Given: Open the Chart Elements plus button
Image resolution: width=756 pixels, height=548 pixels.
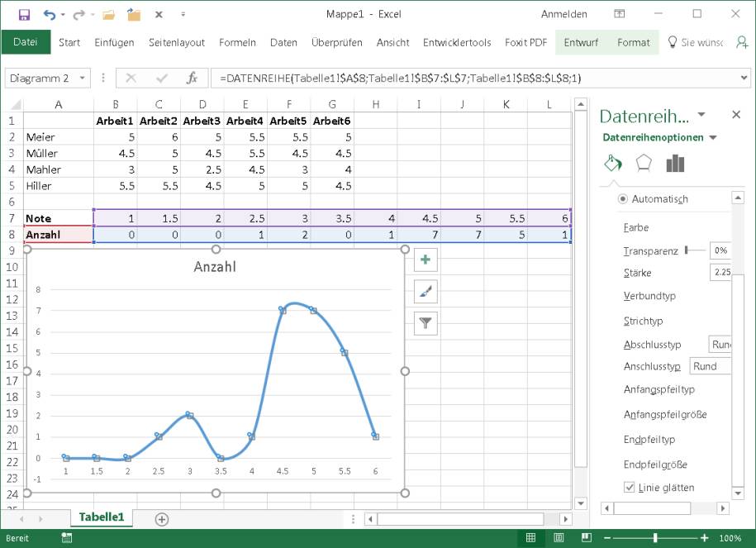Looking at the screenshot, I should [426, 260].
